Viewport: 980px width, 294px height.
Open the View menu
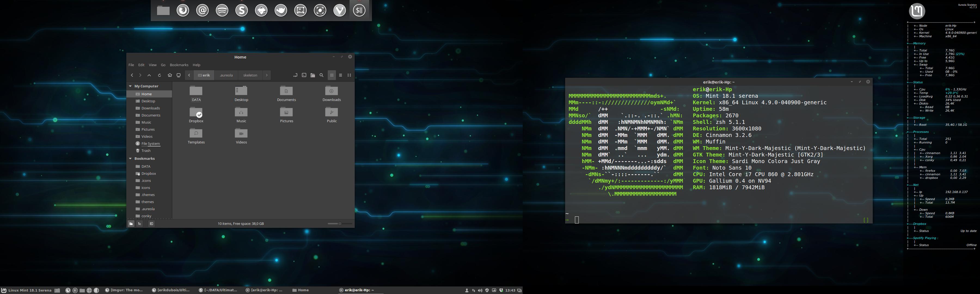(152, 65)
